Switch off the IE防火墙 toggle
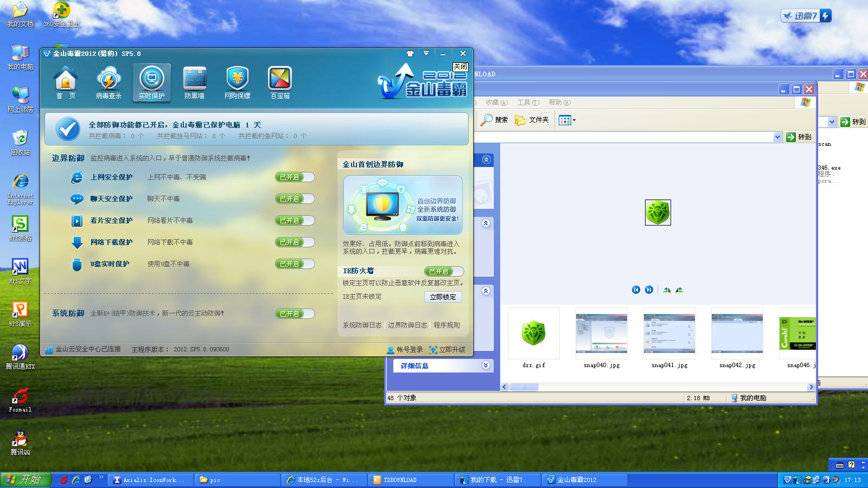The height and width of the screenshot is (488, 868). 444,272
